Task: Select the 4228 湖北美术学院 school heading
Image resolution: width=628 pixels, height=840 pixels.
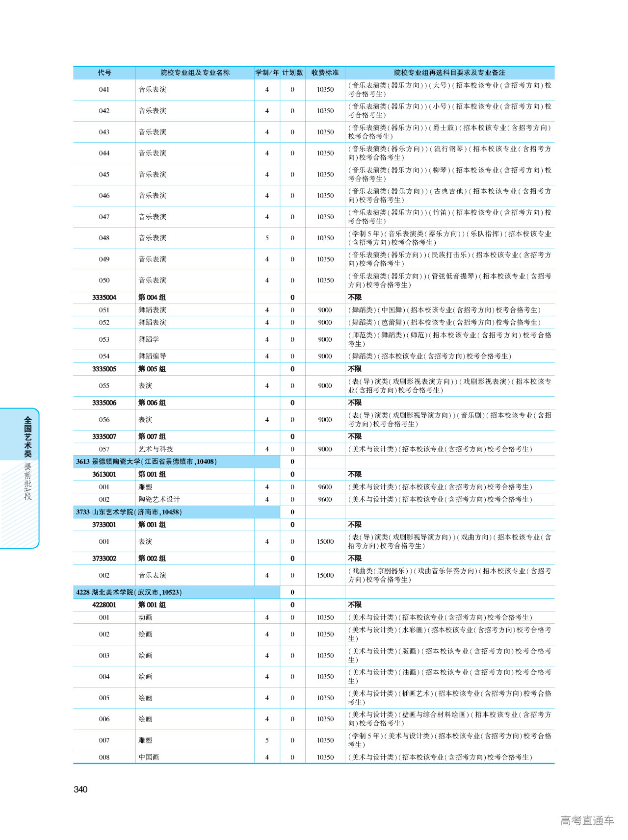Action: (x=129, y=592)
